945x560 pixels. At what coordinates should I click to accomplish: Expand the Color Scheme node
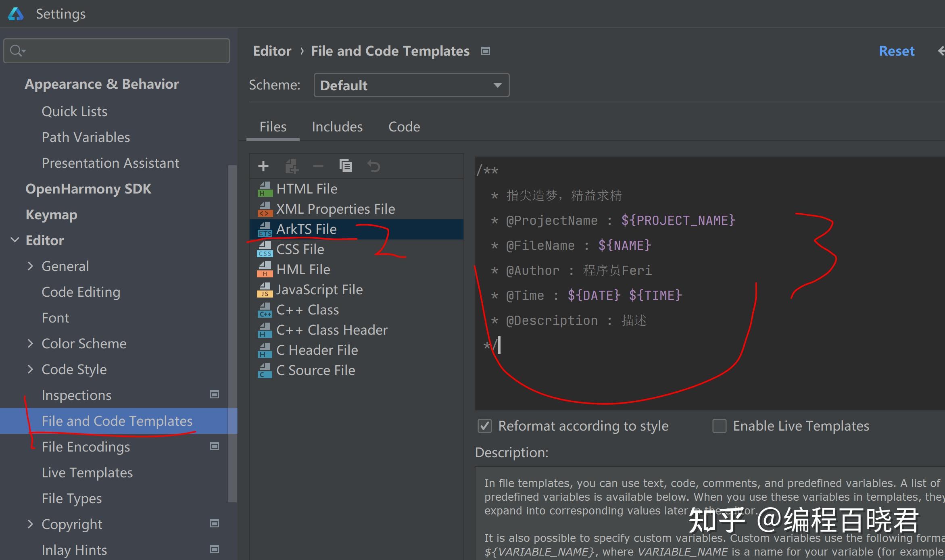point(30,343)
